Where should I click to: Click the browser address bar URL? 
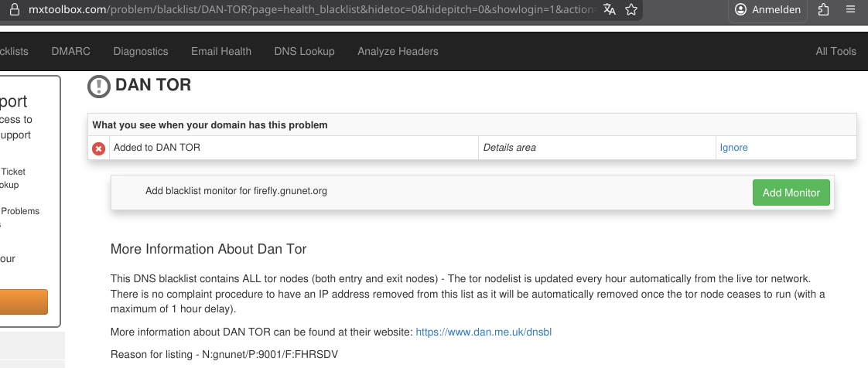pyautogui.click(x=309, y=9)
